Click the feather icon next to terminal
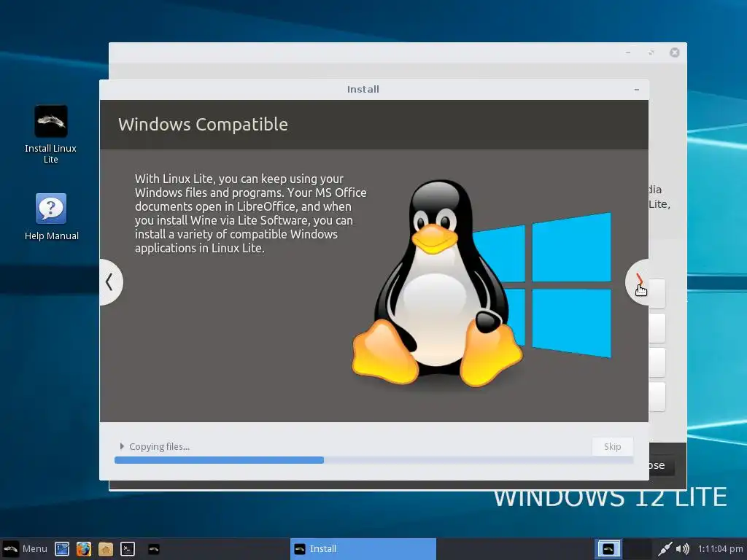The image size is (747, 560). (x=154, y=549)
